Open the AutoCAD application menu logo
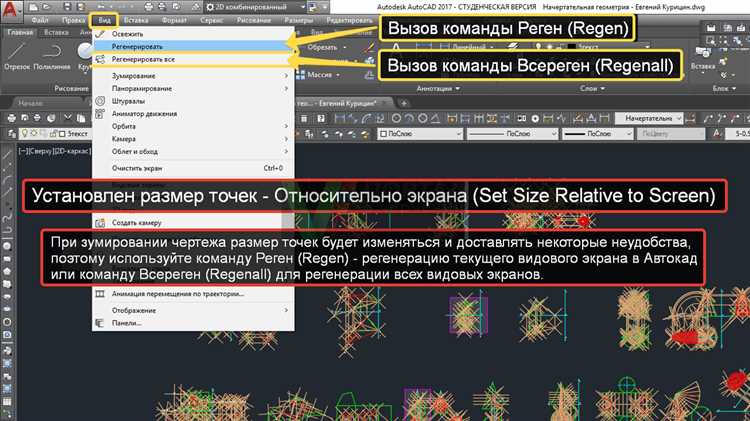This screenshot has width=750, height=421. coord(11,10)
